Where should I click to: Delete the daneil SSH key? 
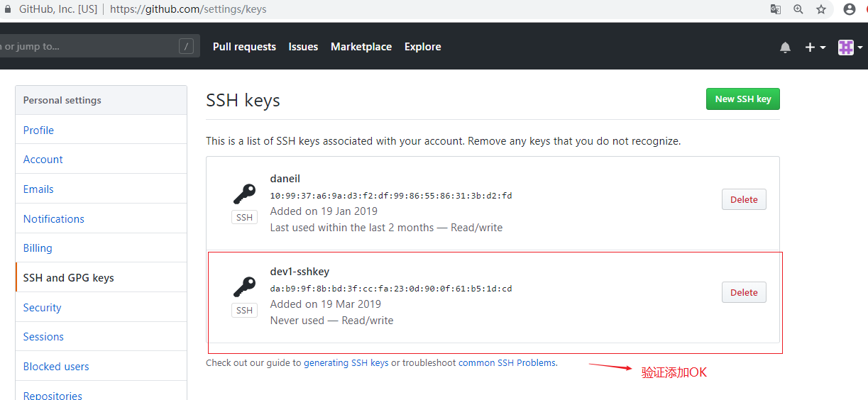(744, 199)
